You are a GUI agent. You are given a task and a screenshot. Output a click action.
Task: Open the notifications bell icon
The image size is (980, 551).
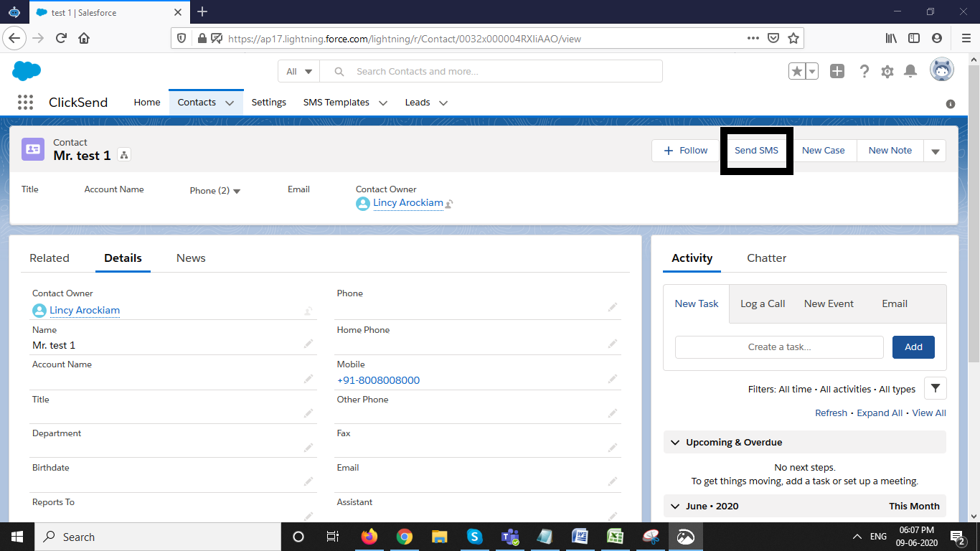click(910, 71)
